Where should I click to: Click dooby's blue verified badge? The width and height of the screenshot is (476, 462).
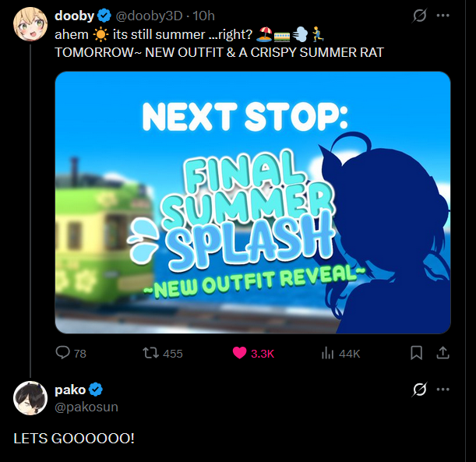[x=104, y=16]
